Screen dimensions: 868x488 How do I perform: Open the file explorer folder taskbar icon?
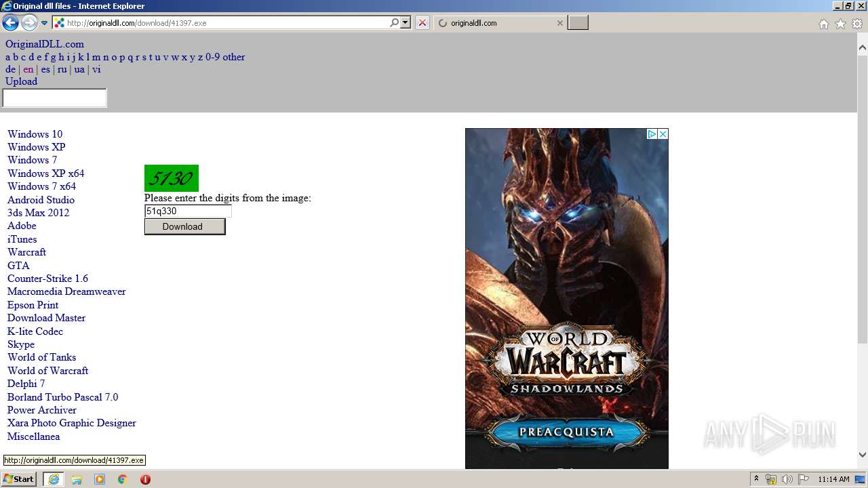coord(77,479)
